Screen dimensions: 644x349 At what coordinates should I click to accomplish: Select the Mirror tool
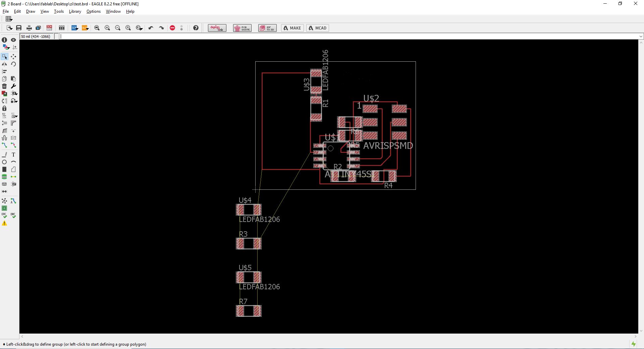click(x=4, y=64)
